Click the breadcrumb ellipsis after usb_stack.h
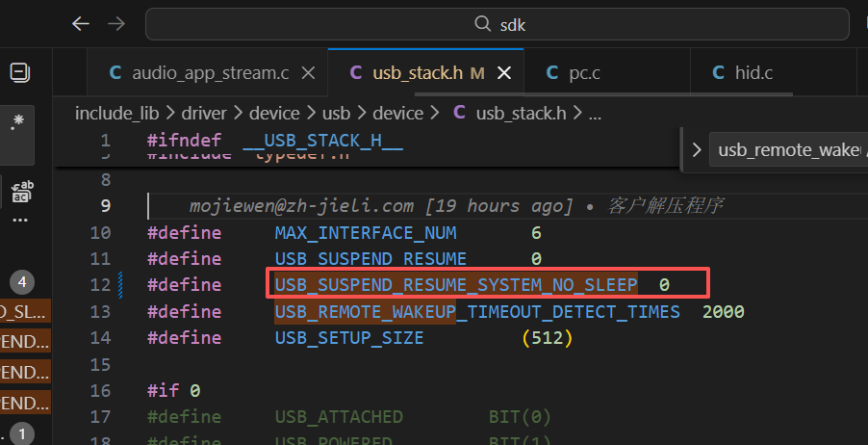 595,116
